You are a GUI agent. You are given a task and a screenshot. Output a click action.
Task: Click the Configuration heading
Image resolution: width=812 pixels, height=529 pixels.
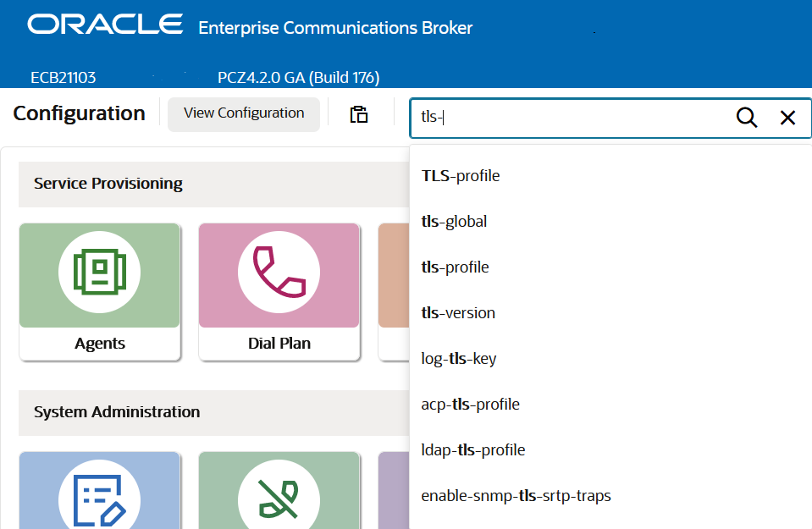point(79,113)
